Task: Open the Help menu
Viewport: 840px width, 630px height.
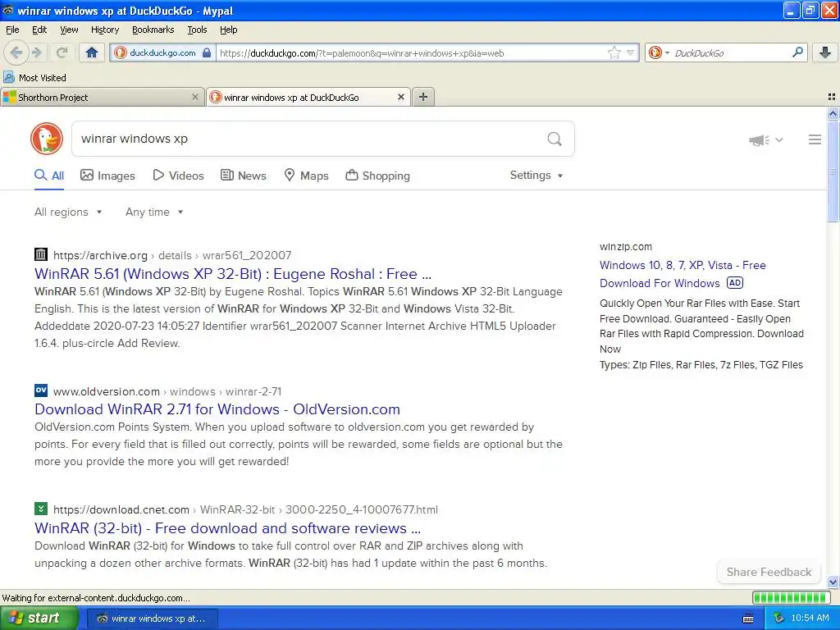Action: (228, 30)
